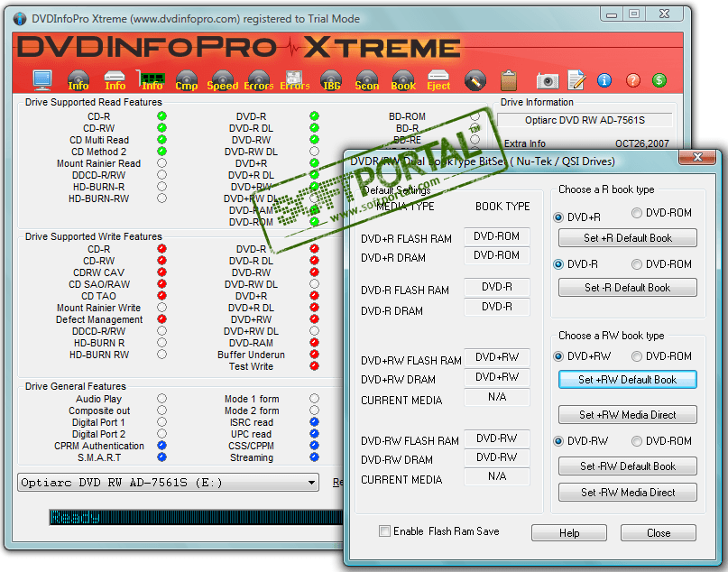The width and height of the screenshot is (728, 572).
Task: Click the DVDInfoPro title bar app icon
Action: [x=20, y=19]
